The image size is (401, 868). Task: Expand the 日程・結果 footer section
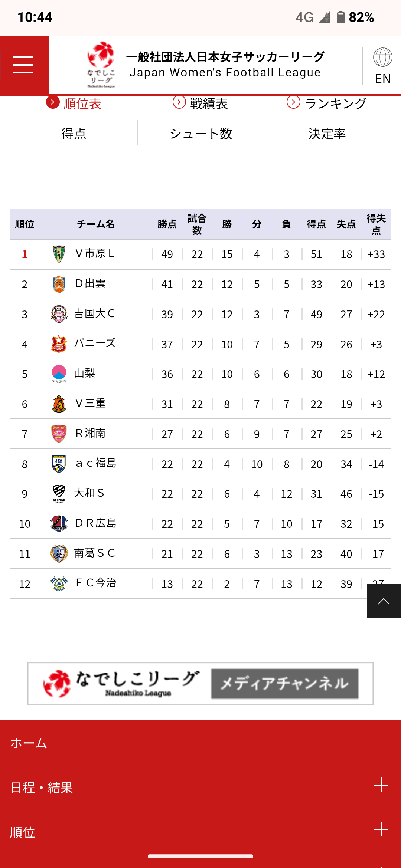(381, 785)
